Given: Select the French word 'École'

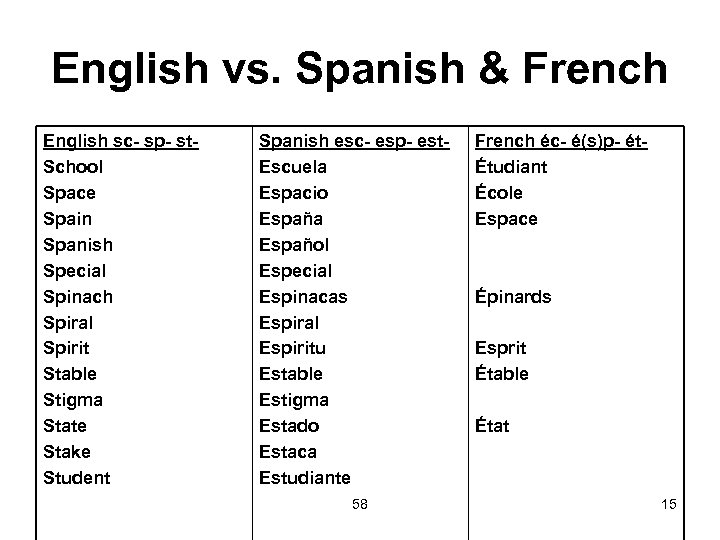Looking at the screenshot, I should [499, 193].
